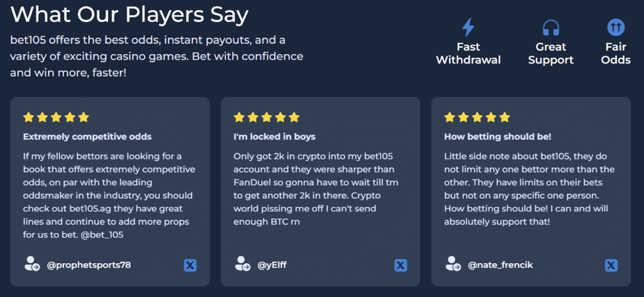Screen dimensions: 644x297
Task: Click the five-star rating on the third review
Action: click(477, 117)
